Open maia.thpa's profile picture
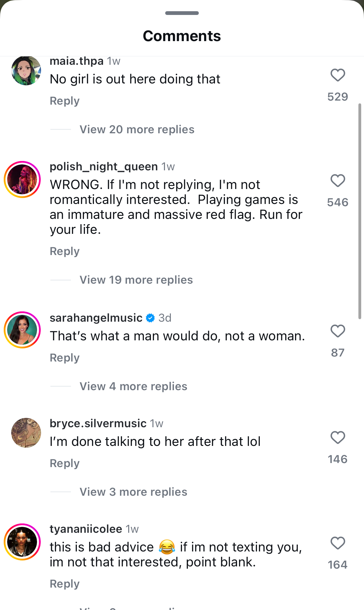Image resolution: width=364 pixels, height=610 pixels. click(26, 70)
